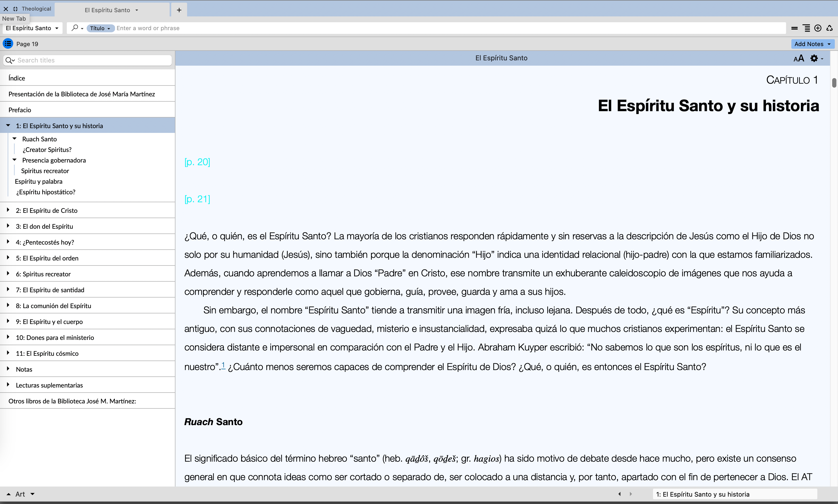Image resolution: width=838 pixels, height=504 pixels.
Task: Click the recycle arrows icon
Action: pos(830,28)
